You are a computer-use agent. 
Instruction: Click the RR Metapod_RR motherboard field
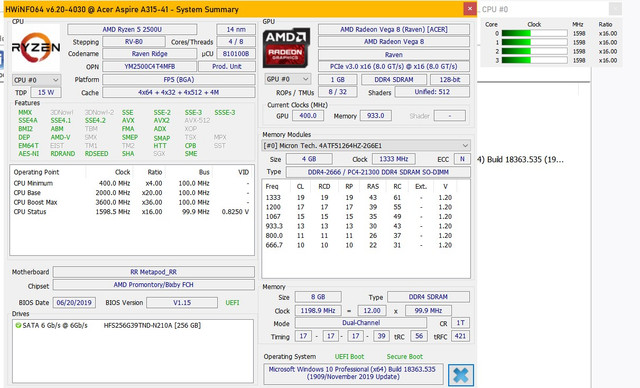[x=153, y=272]
